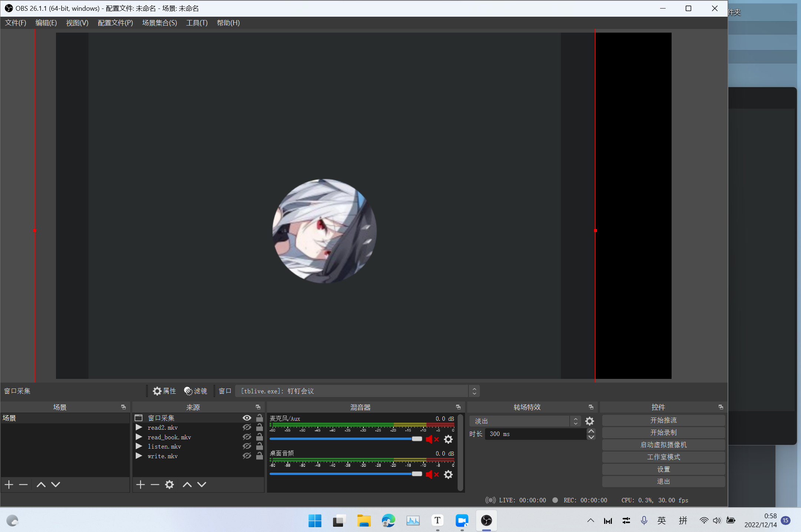Click the 桌面音频 volume slider

pyautogui.click(x=346, y=474)
